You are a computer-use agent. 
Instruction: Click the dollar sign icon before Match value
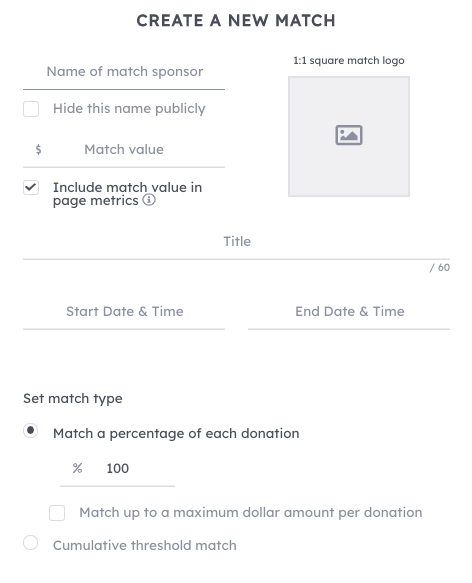(x=38, y=149)
